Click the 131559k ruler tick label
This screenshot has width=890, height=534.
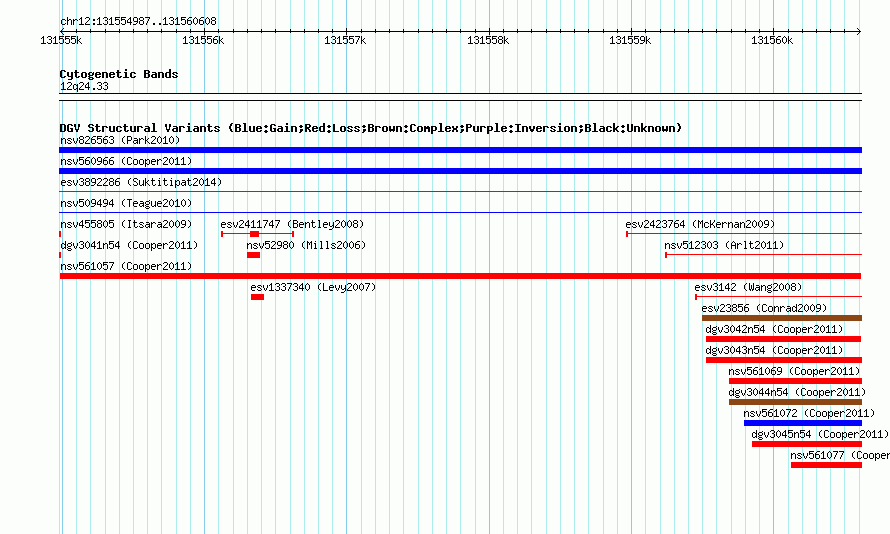(x=630, y=40)
